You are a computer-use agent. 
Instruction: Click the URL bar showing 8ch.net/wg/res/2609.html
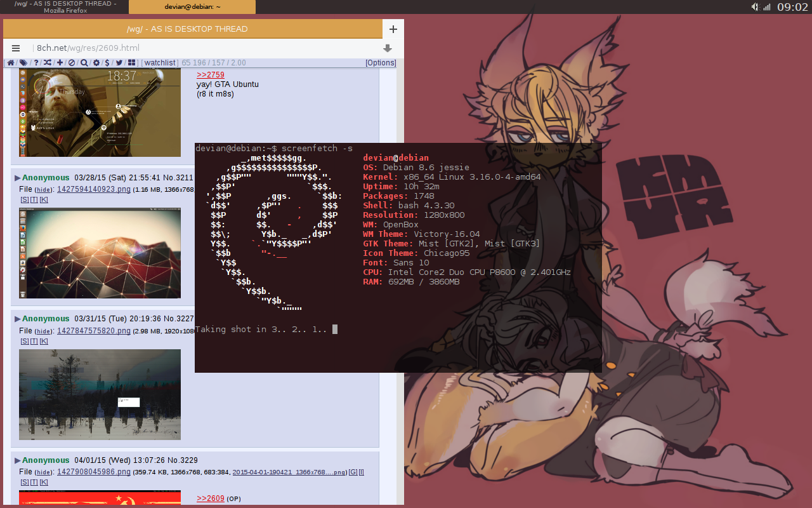203,48
